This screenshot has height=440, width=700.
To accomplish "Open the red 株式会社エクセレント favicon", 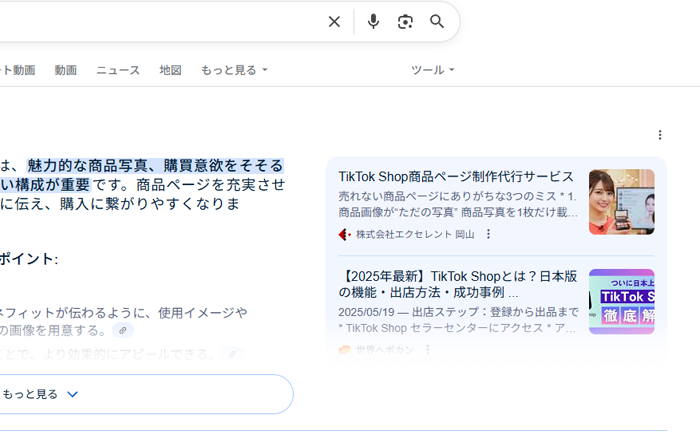I will (344, 234).
